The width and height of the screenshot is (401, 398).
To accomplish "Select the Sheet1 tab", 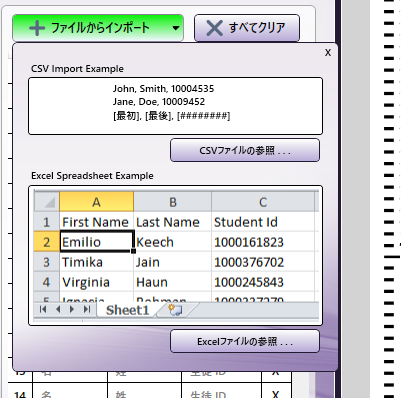I will [127, 310].
